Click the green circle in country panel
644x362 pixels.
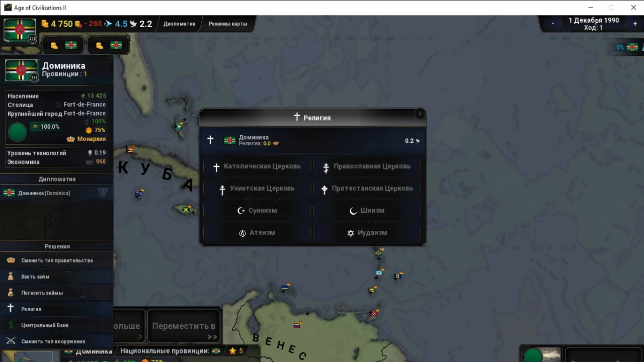(18, 132)
